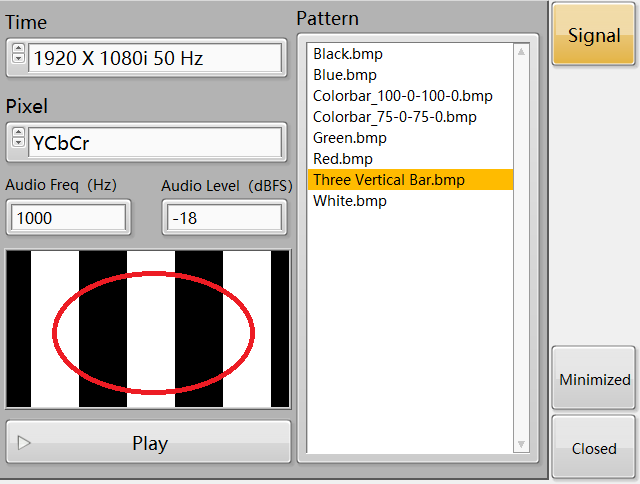Choose Colorbar_100-0-100-0.bmp pattern

(x=402, y=96)
